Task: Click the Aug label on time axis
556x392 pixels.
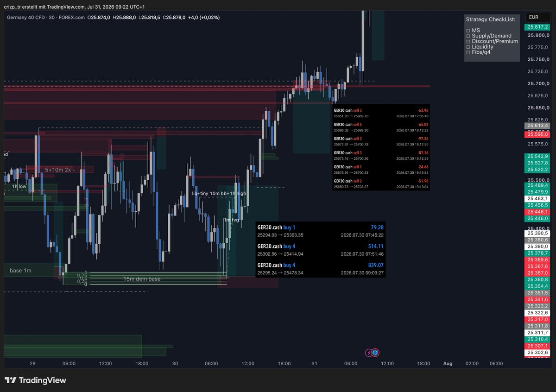Action: click(x=447, y=364)
